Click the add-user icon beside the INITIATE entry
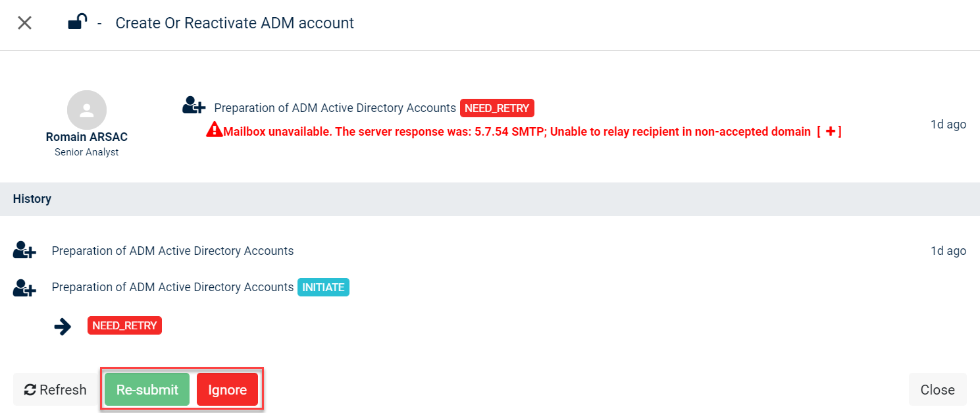The height and width of the screenshot is (413, 980). pyautogui.click(x=24, y=288)
